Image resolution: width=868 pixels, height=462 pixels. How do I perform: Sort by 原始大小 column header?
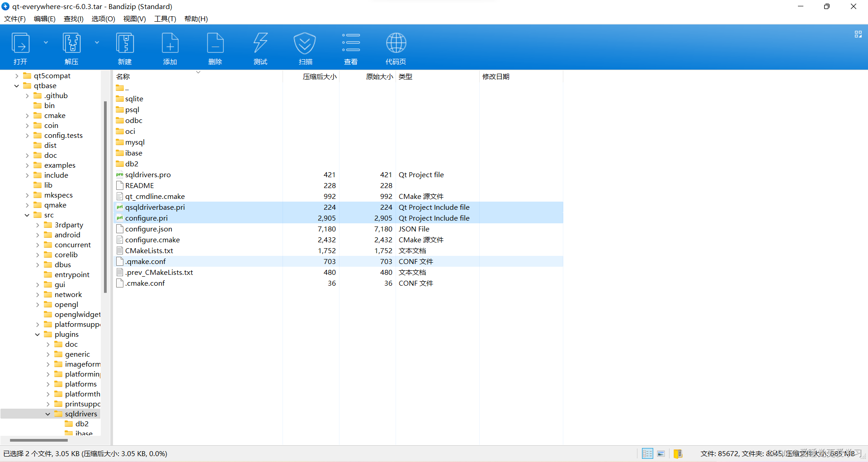click(x=368, y=76)
